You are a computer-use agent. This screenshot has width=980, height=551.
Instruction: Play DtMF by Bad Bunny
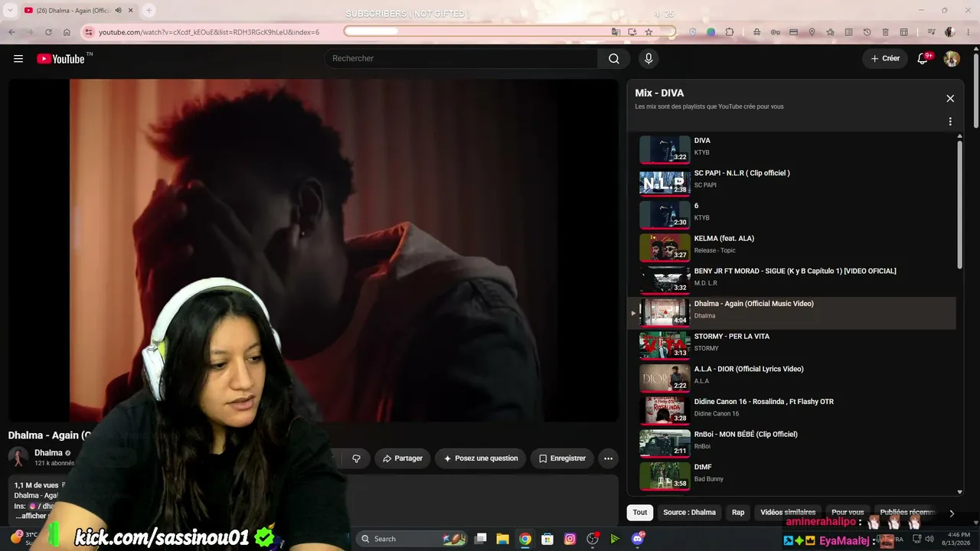click(792, 475)
